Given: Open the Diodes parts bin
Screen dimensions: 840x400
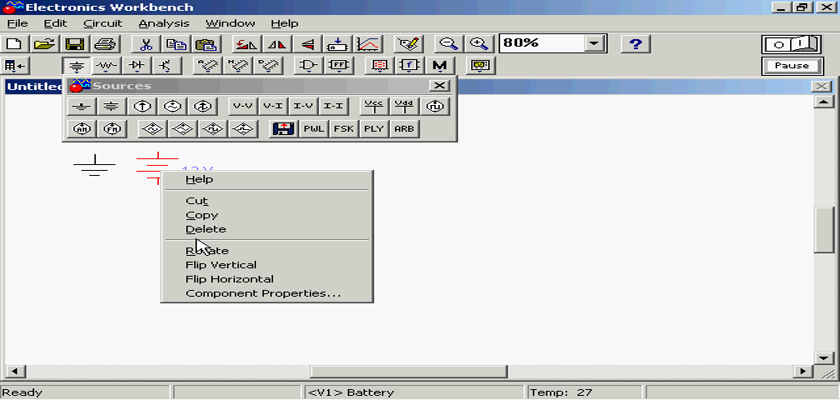Looking at the screenshot, I should (137, 66).
